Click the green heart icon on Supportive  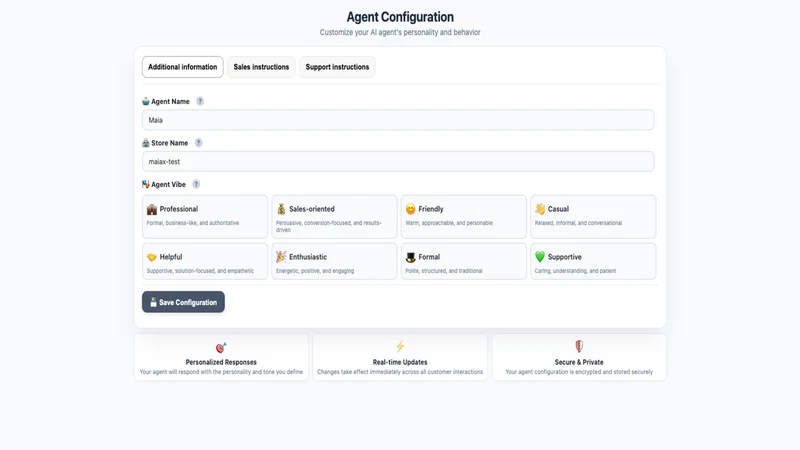[x=540, y=257]
